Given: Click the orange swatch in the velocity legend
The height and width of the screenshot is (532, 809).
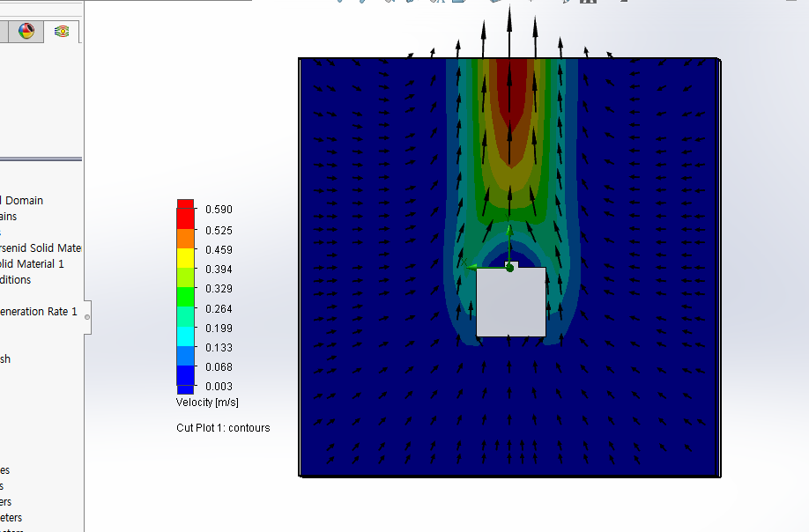Looking at the screenshot, I should point(186,239).
